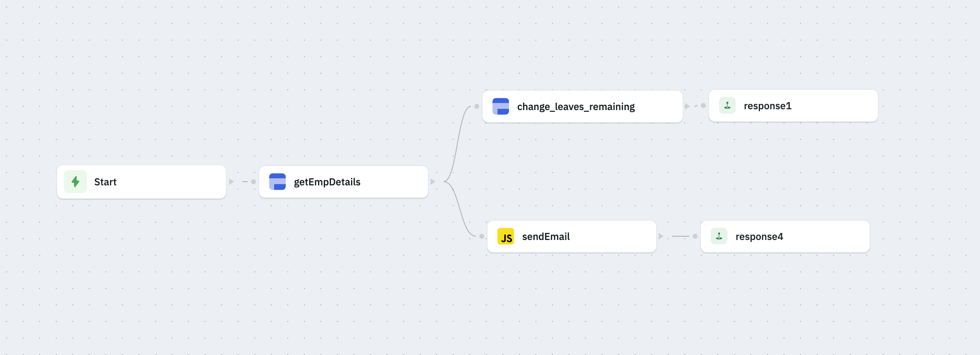Click the input connector dot of change_leaves_remaining
The height and width of the screenshot is (355, 980).
click(477, 106)
